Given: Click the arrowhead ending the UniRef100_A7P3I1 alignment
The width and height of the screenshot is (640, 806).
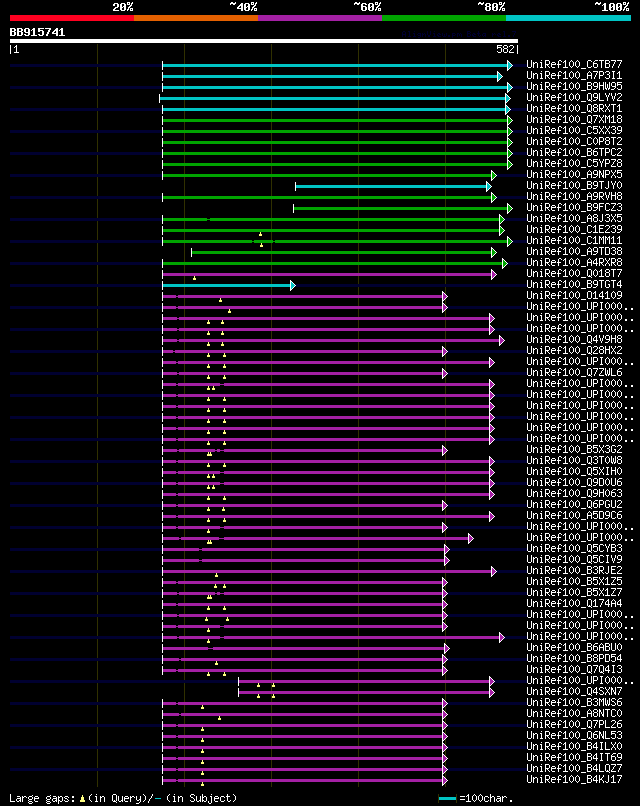Looking at the screenshot, I should (x=500, y=77).
